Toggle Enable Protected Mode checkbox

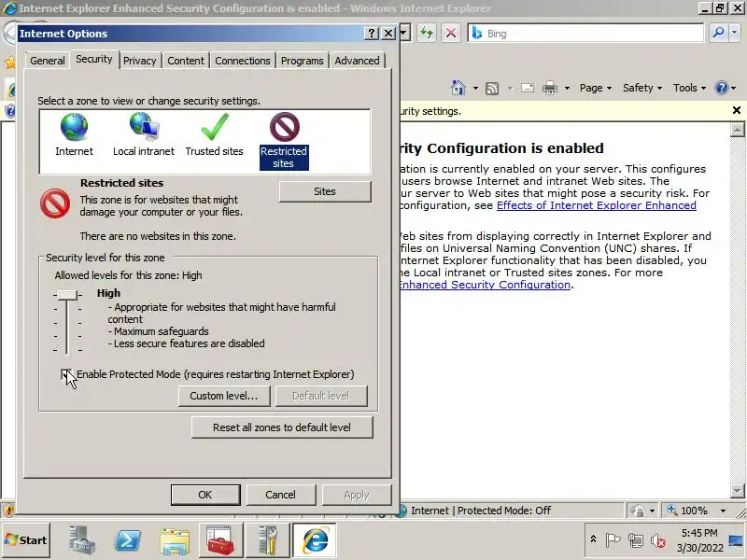pos(66,374)
